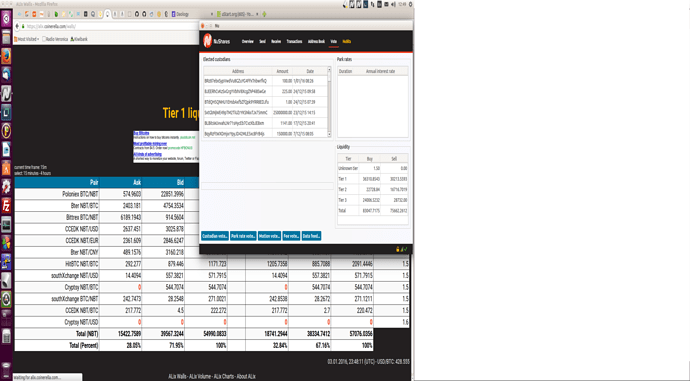Open FileZilla from the dock
Image resolution: width=690 pixels, height=381 pixels.
[x=6, y=205]
